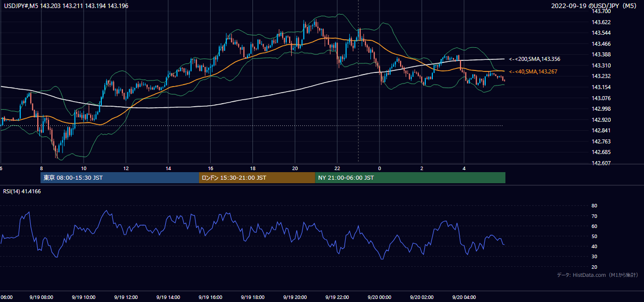The image size is (644, 302).
Task: Click the 143.154 price axis label
Action: (x=602, y=87)
